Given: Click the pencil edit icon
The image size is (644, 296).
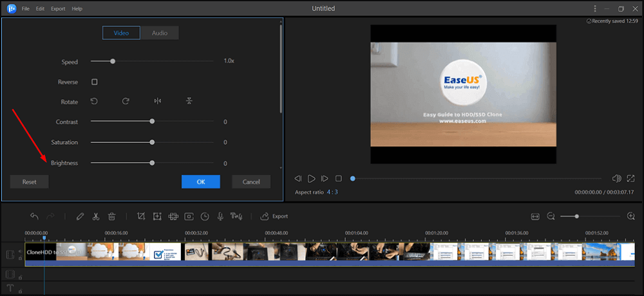Looking at the screenshot, I should pos(80,217).
